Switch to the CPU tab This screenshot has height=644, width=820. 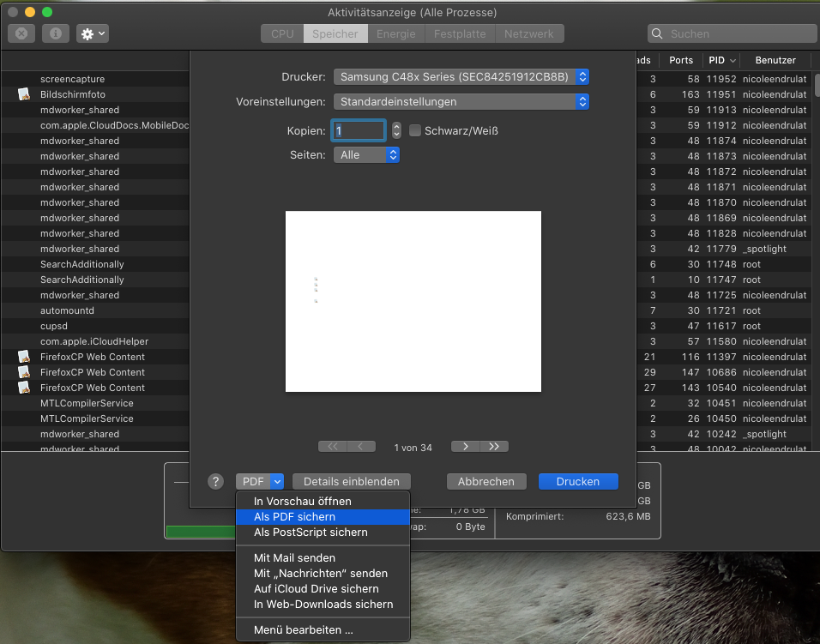[x=282, y=33]
